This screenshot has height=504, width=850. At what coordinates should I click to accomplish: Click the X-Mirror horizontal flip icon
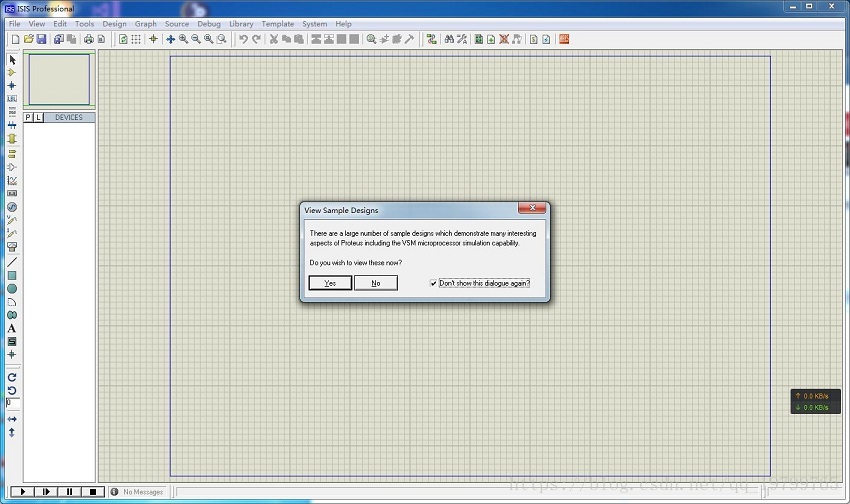pos(12,419)
